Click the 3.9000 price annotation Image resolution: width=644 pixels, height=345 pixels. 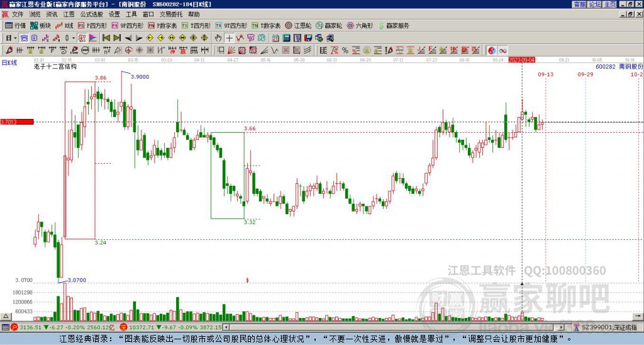click(x=140, y=76)
